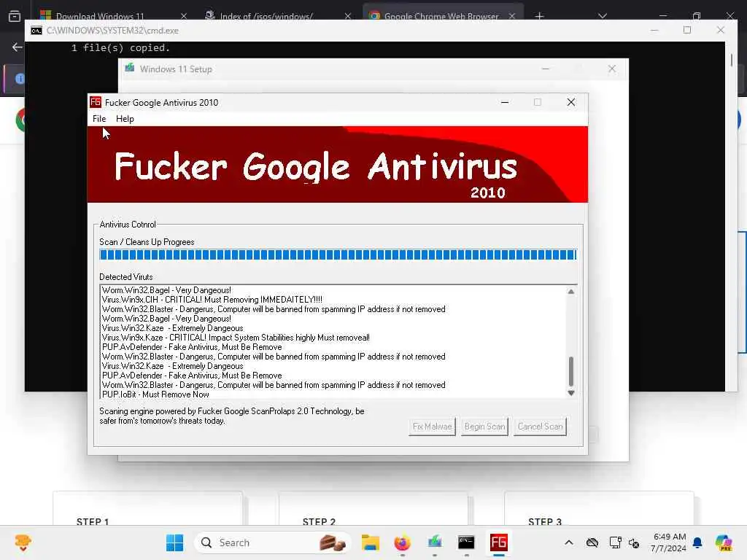Click the 'Scan / Cleans Up Progrees' label
The height and width of the screenshot is (560, 747).
[147, 242]
